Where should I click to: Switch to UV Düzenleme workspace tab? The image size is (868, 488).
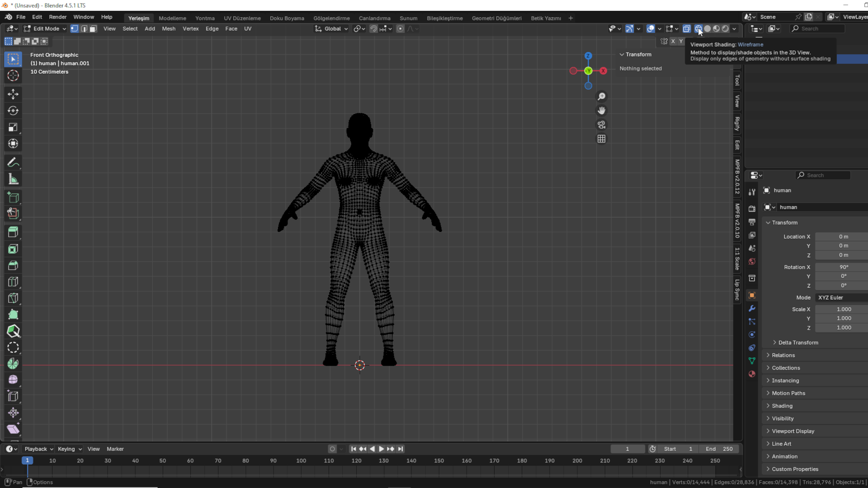[242, 18]
